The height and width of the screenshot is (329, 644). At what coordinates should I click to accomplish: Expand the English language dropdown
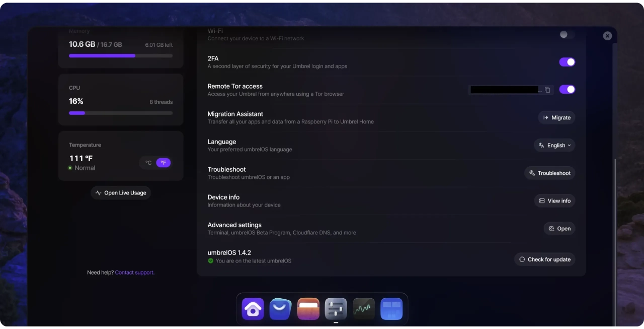coord(554,145)
